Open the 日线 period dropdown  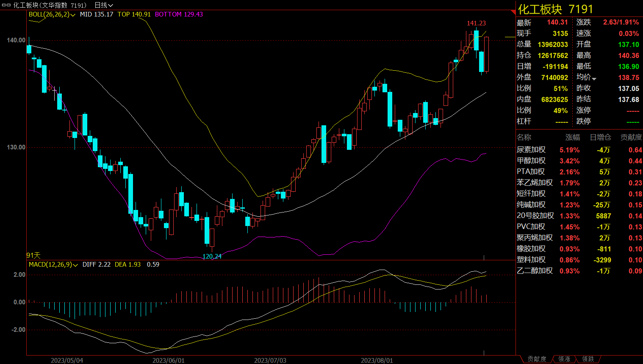[104, 5]
